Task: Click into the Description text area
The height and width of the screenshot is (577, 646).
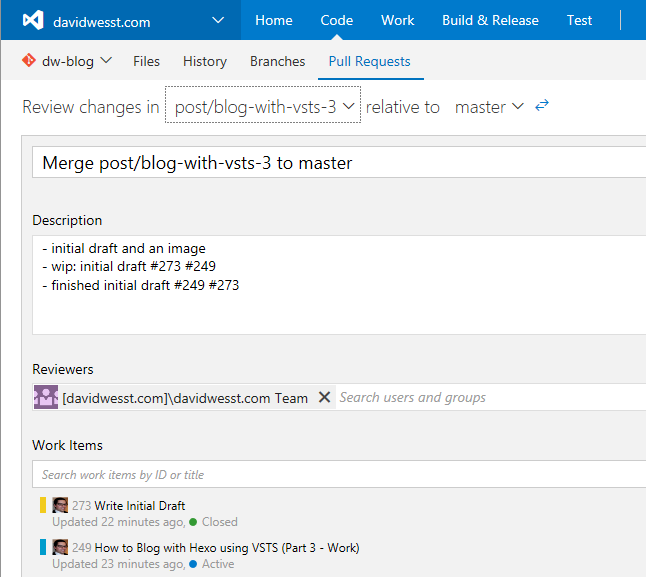Action: click(x=339, y=285)
